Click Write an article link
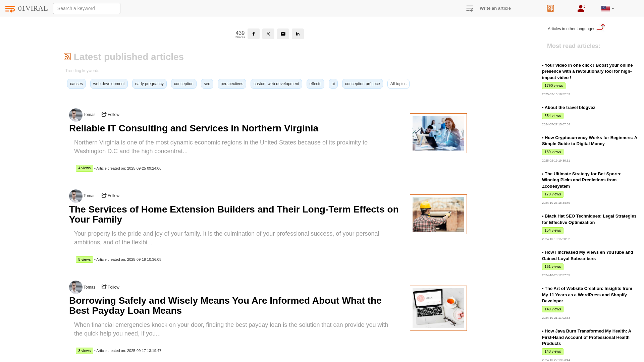The width and height of the screenshot is (644, 362). tap(495, 8)
